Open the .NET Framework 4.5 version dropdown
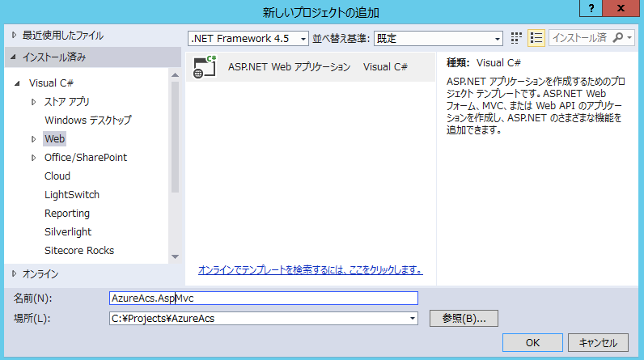Viewport: 644px width, 360px height. tap(248, 39)
